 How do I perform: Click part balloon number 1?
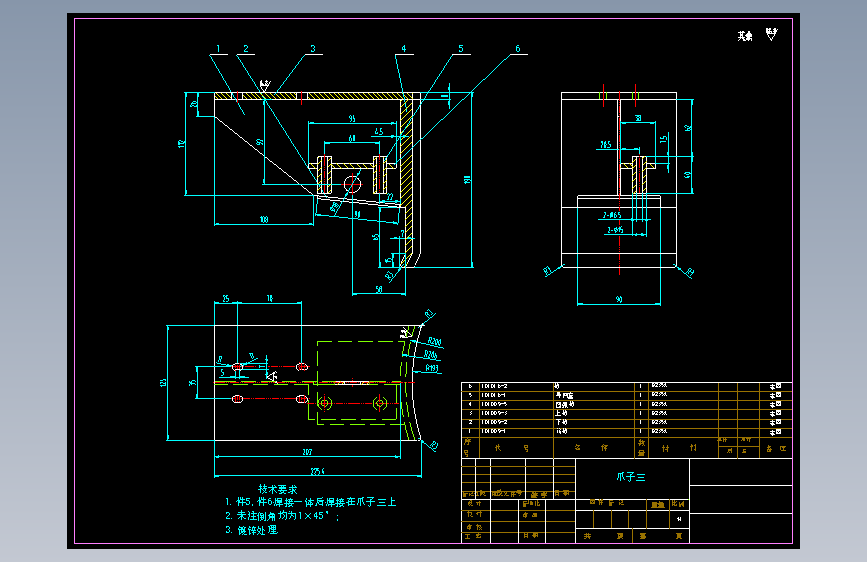pyautogui.click(x=218, y=49)
